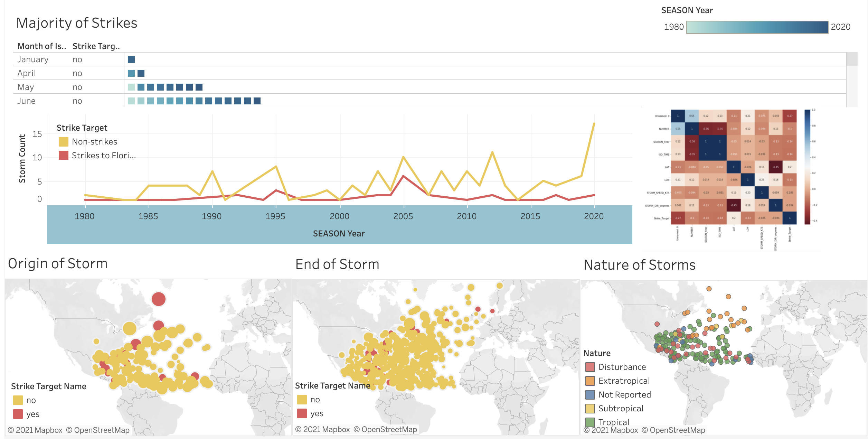This screenshot has width=868, height=439.
Task: Click the 1995 axis label
Action: click(275, 216)
